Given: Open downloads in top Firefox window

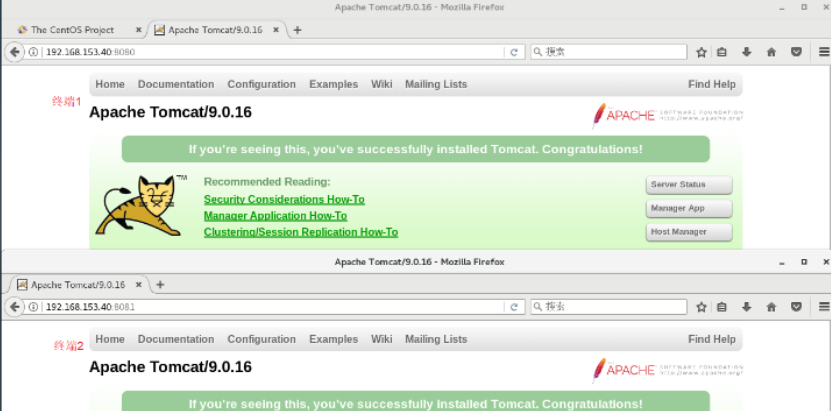Looking at the screenshot, I should (x=746, y=52).
